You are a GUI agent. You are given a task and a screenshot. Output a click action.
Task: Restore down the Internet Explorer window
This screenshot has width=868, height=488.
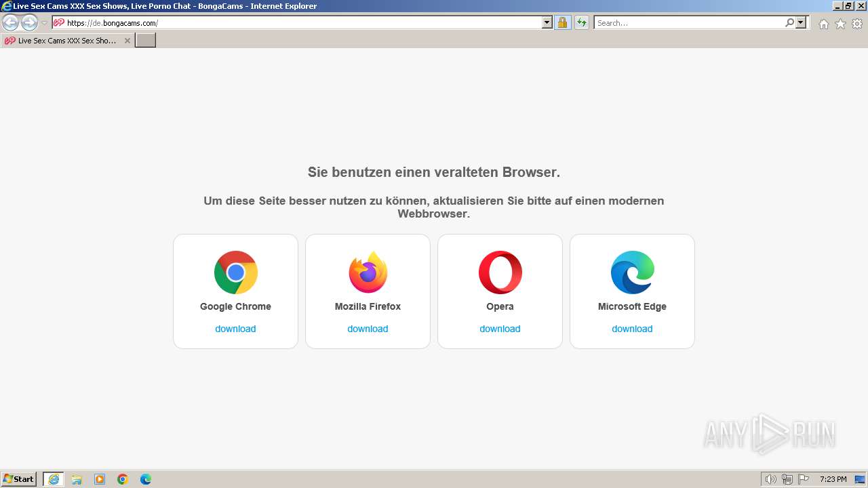pos(848,6)
